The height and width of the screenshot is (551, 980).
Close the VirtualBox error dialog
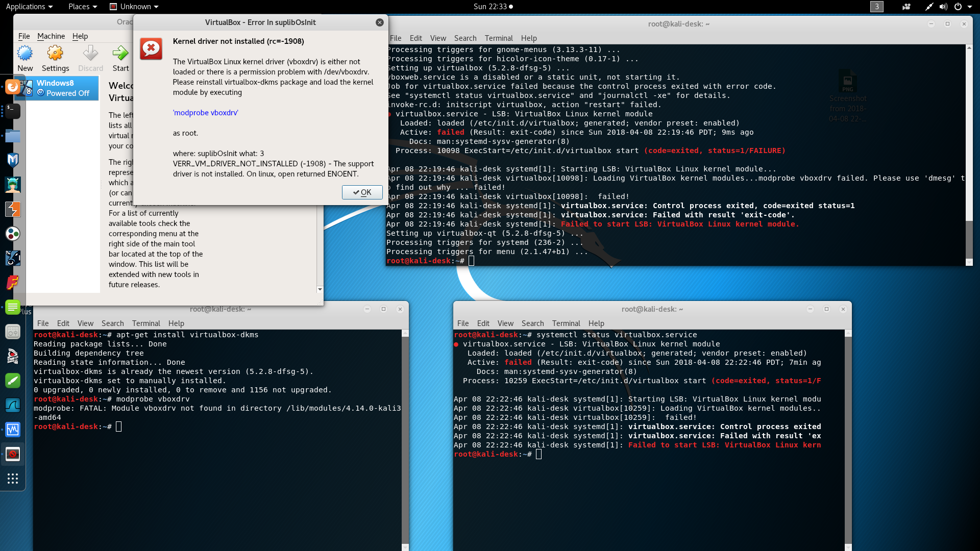pos(380,22)
